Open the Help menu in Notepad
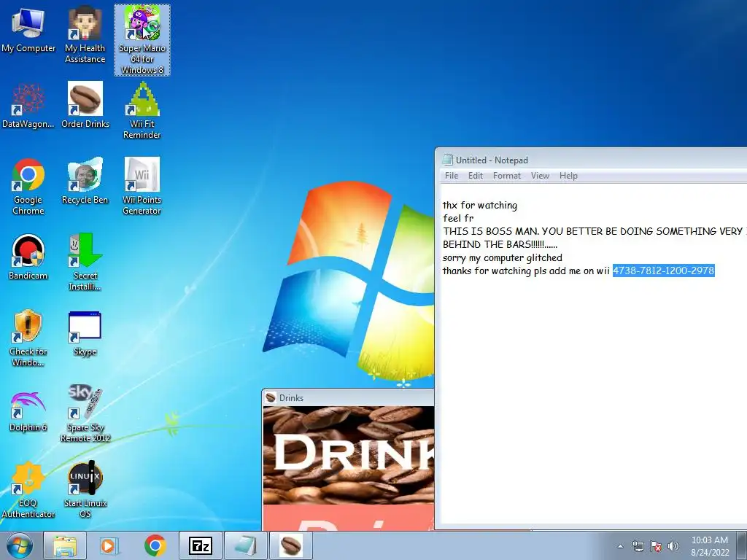Image resolution: width=747 pixels, height=560 pixels. point(568,176)
